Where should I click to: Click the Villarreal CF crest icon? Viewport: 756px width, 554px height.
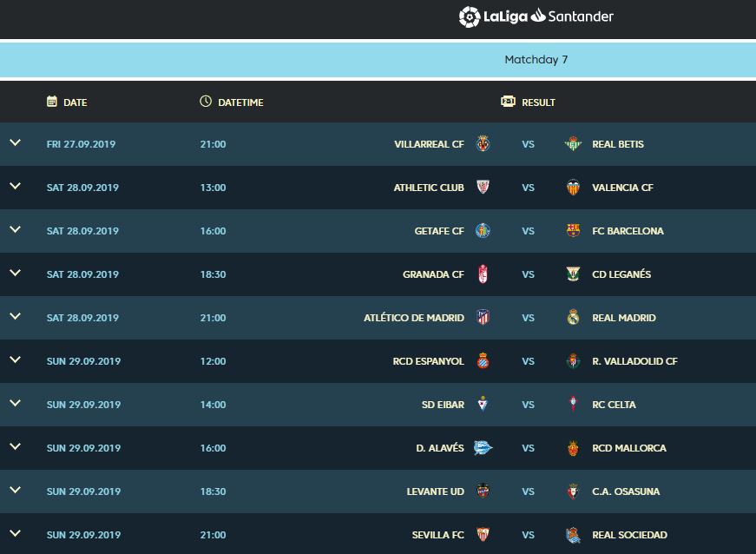click(x=483, y=143)
